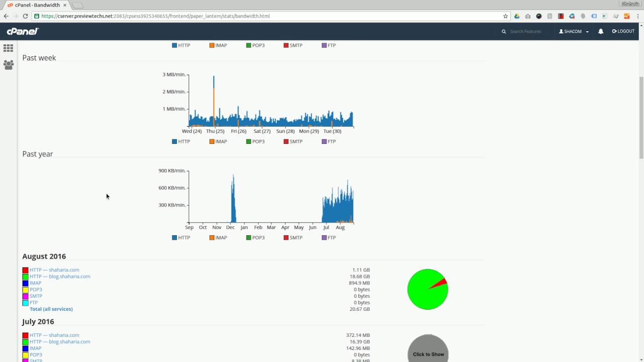Click the grey head silhouette extension icon

583,16
